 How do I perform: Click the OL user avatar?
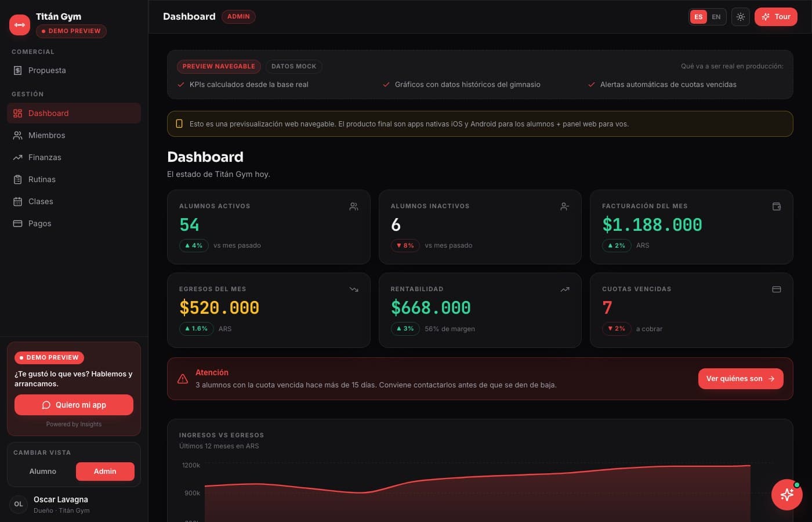19,504
